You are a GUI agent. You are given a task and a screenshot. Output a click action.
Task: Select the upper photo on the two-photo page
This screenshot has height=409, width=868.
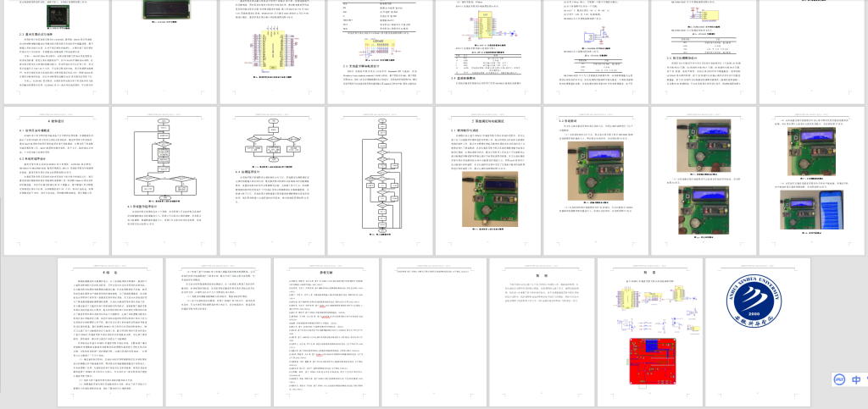703,146
